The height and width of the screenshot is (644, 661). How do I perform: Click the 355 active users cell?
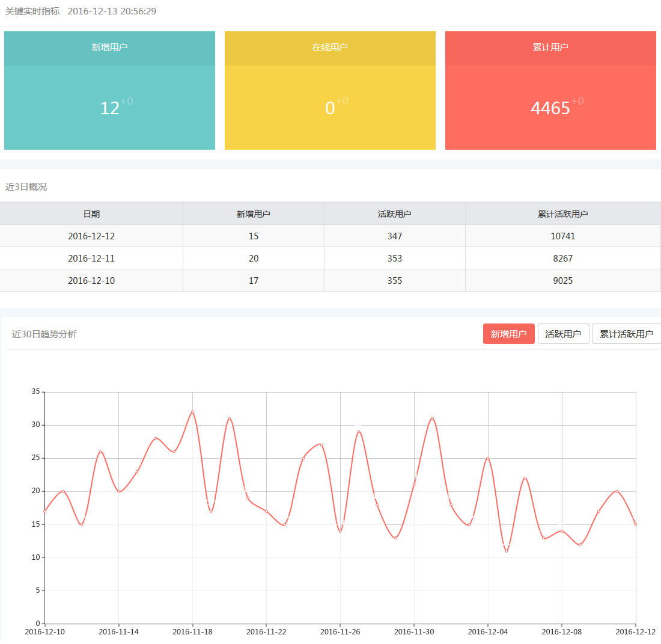tap(394, 281)
